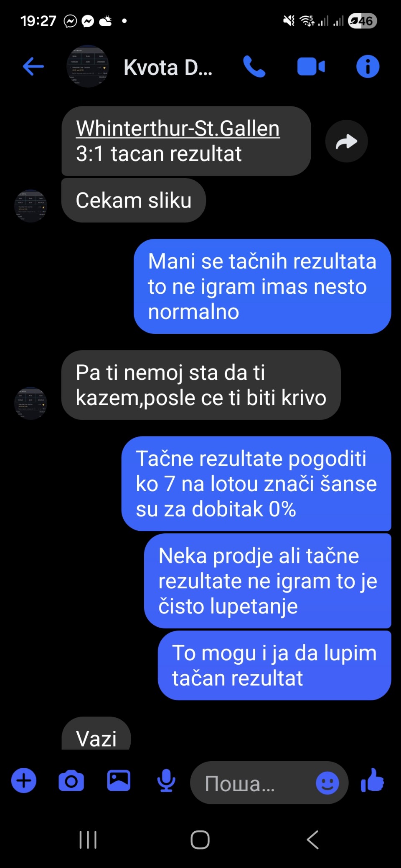Open the Kvota D... chat header profile picture
Image resolution: width=401 pixels, height=868 pixels.
(88, 66)
